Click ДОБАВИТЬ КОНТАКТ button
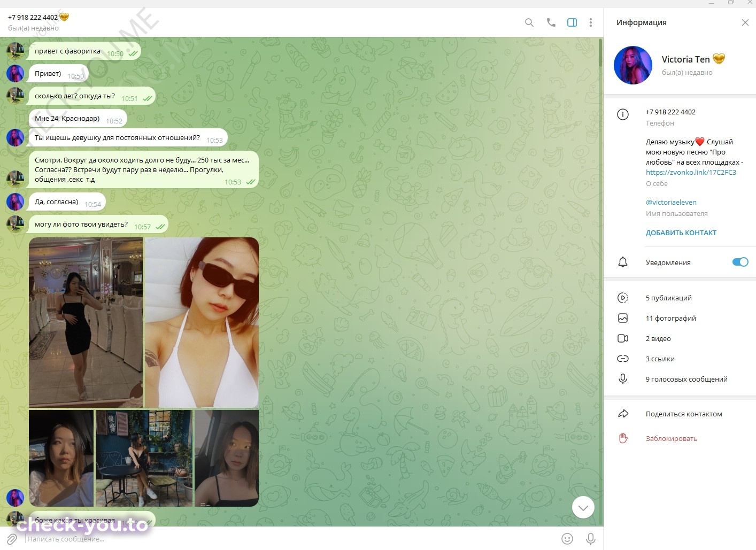The image size is (756, 550). tap(681, 233)
